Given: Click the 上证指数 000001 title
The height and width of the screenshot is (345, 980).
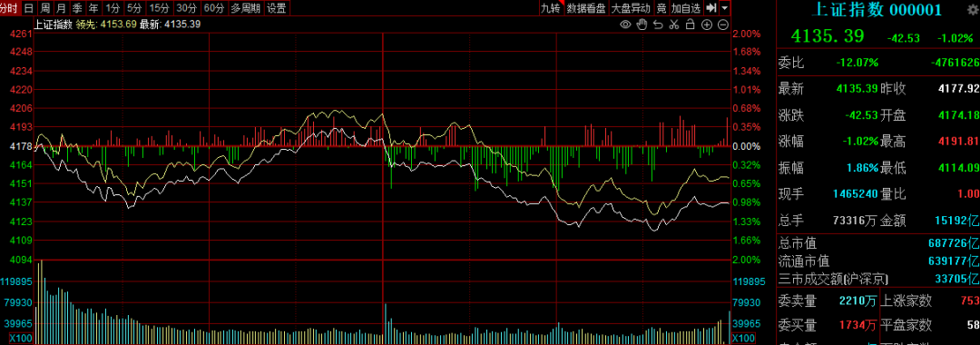Looking at the screenshot, I should [x=876, y=10].
